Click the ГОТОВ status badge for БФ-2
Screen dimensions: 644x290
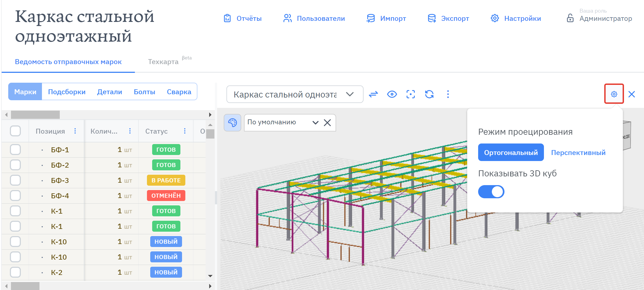pyautogui.click(x=166, y=165)
